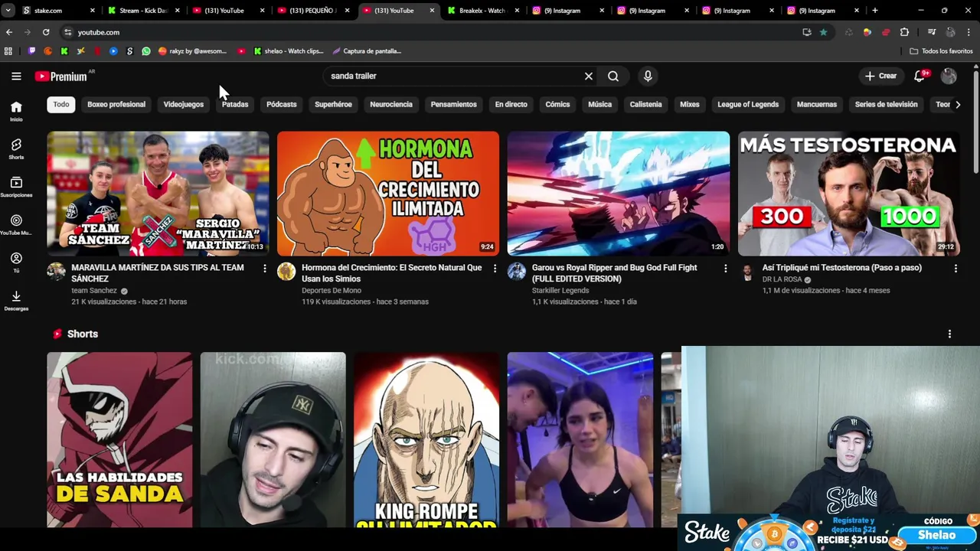Run search with magnifier button

[613, 76]
